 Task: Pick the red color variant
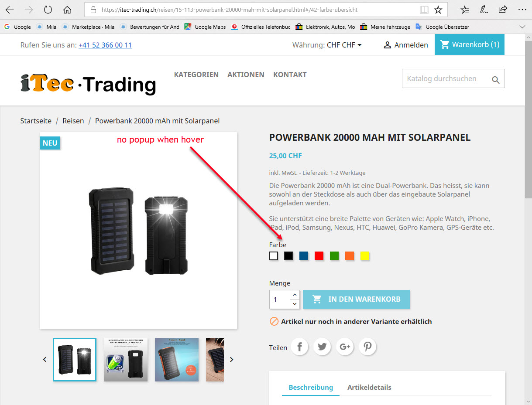[x=319, y=256]
